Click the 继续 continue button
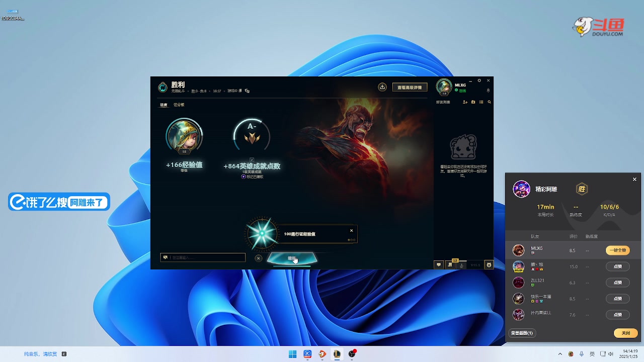644x362 pixels. coord(292,258)
